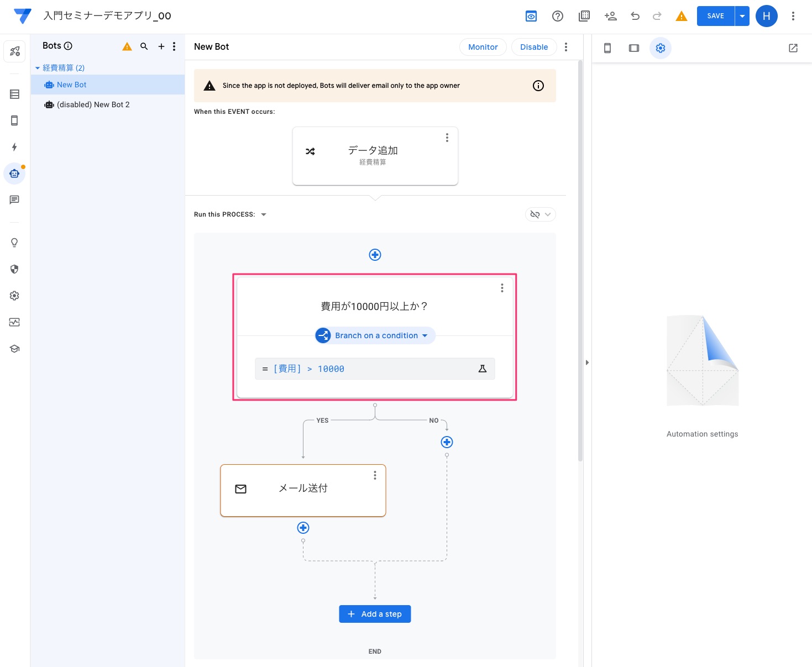Toggle app preview mode with the eye icon
This screenshot has height=667, width=812.
coord(531,16)
